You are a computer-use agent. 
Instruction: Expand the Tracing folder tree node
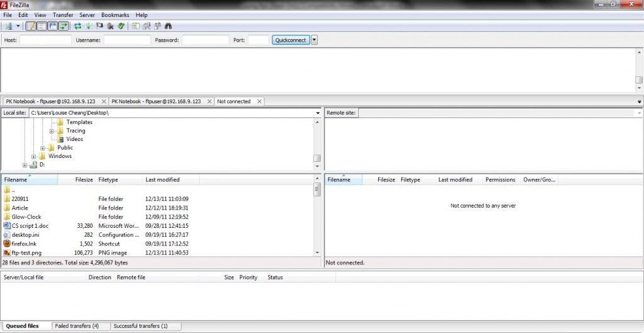tap(52, 131)
